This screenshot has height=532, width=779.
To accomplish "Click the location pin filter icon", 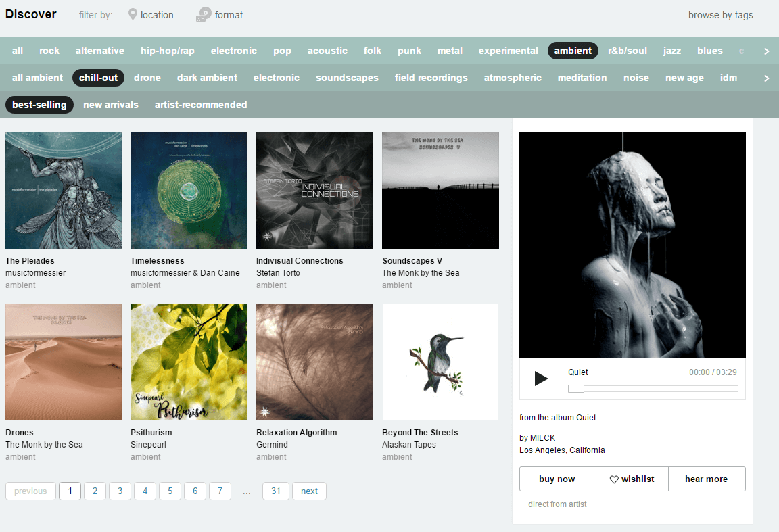I will (133, 14).
